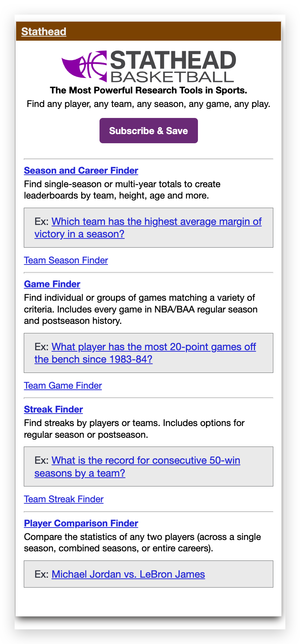Screen dimensions: 300x644
Task: Click the Player Comparison Finder description text
Action: [142, 543]
